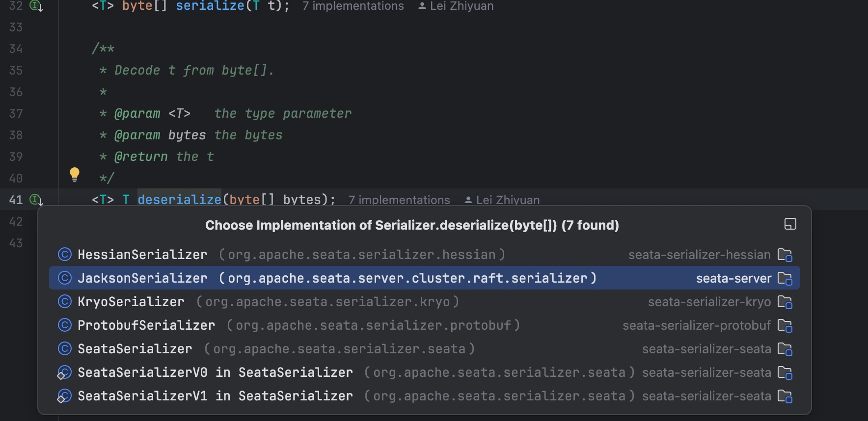Click the yellow lightbulb intention icon
Viewport: 868px width, 421px height.
coord(75,174)
